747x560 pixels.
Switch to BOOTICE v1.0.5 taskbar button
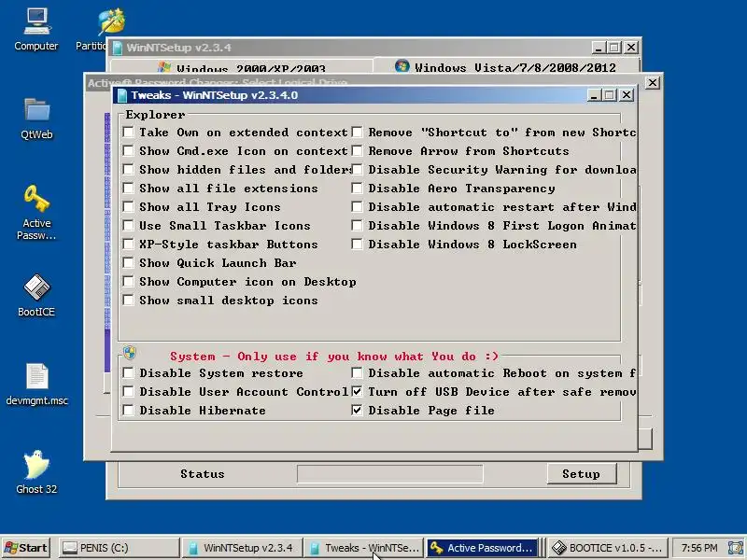[608, 548]
